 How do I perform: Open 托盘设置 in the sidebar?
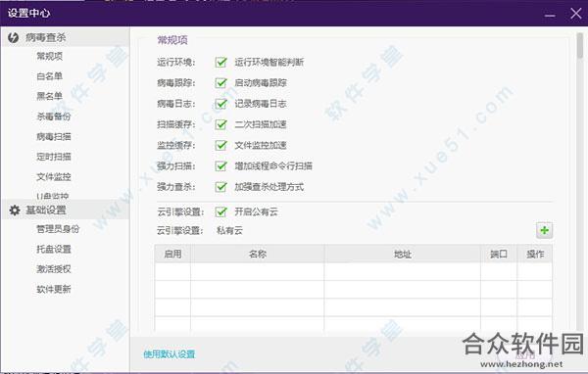[54, 249]
